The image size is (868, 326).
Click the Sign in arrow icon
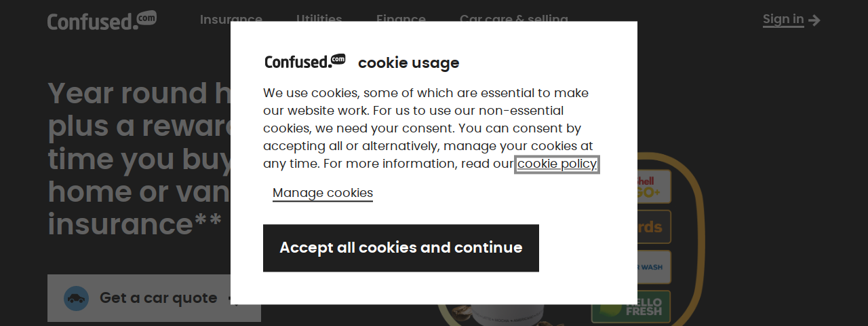click(814, 20)
